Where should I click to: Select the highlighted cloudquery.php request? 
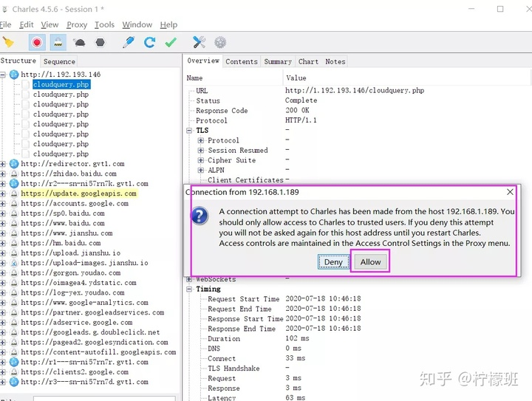coord(61,84)
